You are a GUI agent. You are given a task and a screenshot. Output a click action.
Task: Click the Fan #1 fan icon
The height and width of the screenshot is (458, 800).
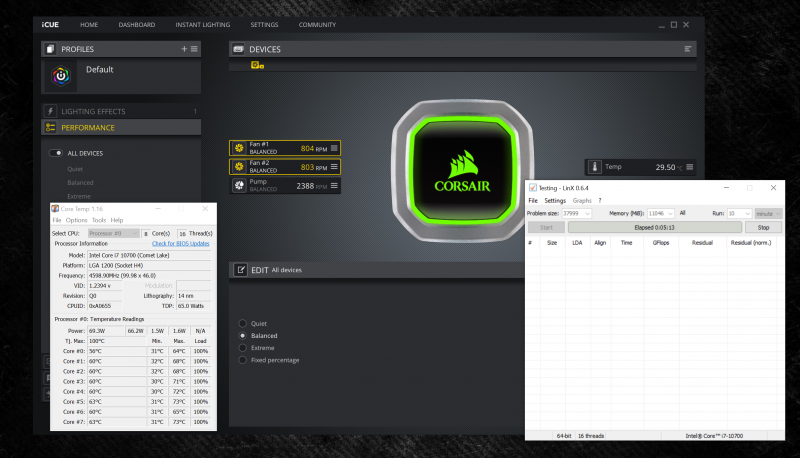tap(239, 148)
